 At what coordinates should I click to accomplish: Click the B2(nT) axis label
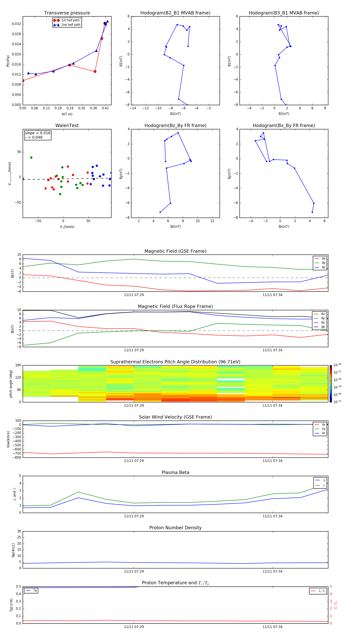(175, 114)
